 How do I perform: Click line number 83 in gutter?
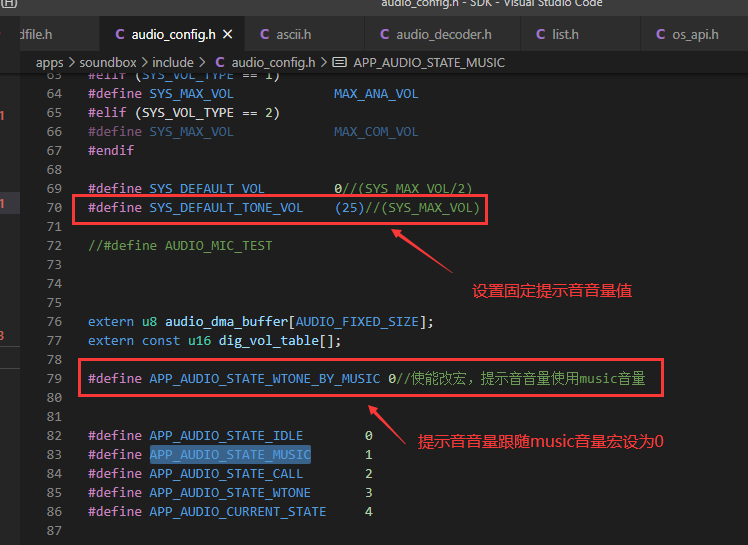click(54, 454)
